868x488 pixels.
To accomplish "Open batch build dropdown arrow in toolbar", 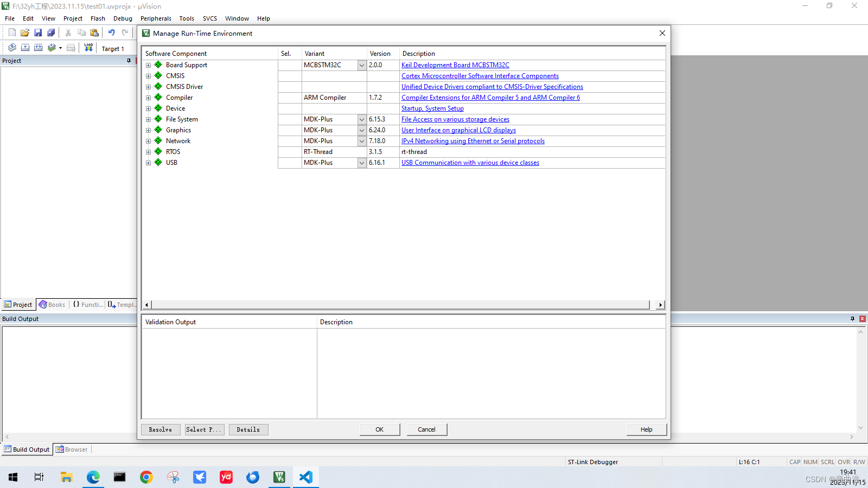I will point(60,48).
